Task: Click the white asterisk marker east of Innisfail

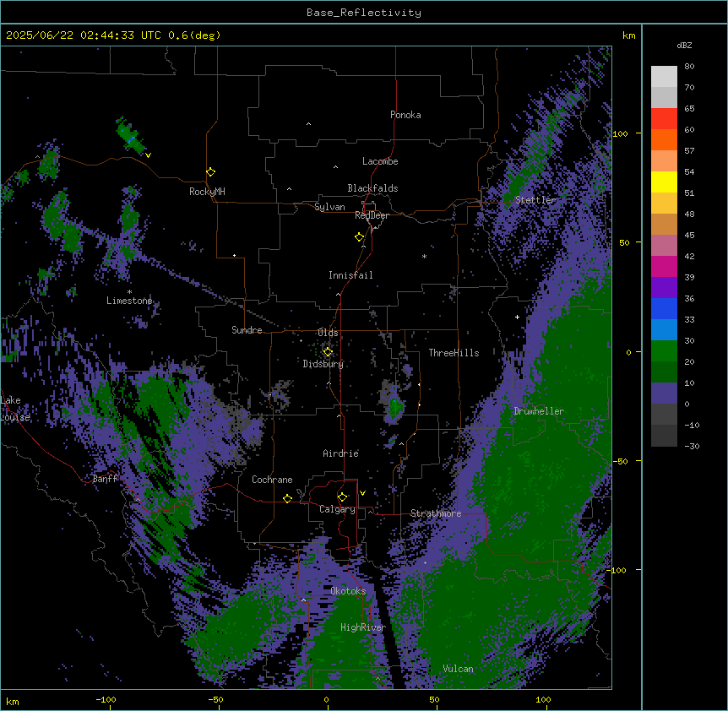Action: tap(424, 256)
